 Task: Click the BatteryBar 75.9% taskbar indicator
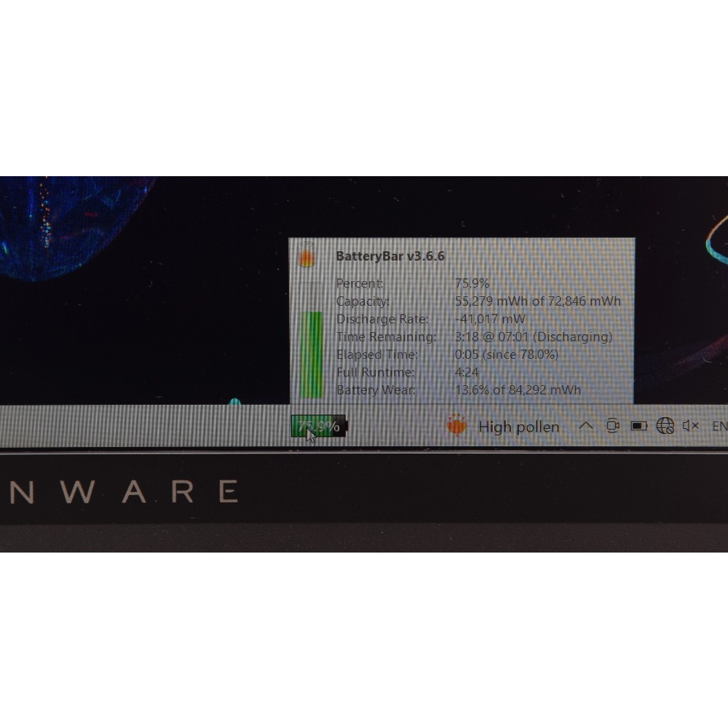pyautogui.click(x=319, y=426)
